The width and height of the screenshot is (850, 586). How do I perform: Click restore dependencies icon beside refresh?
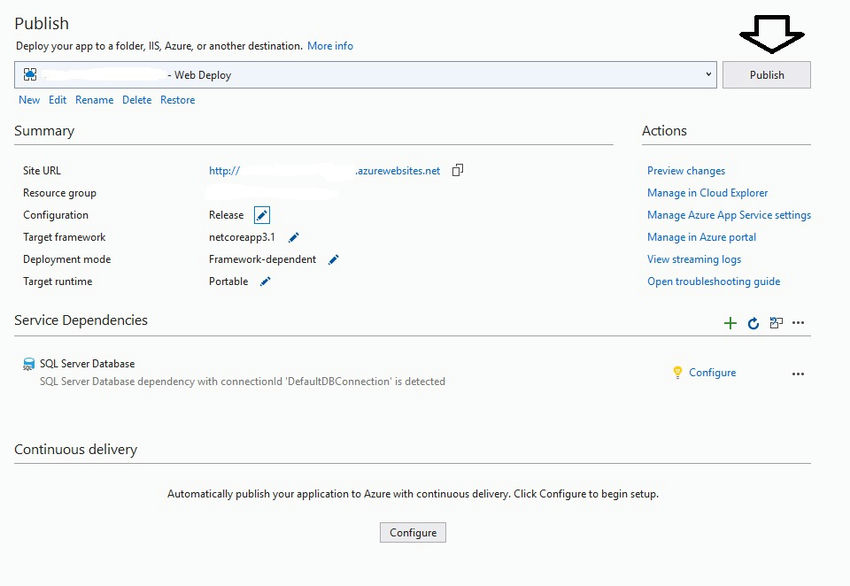[776, 323]
